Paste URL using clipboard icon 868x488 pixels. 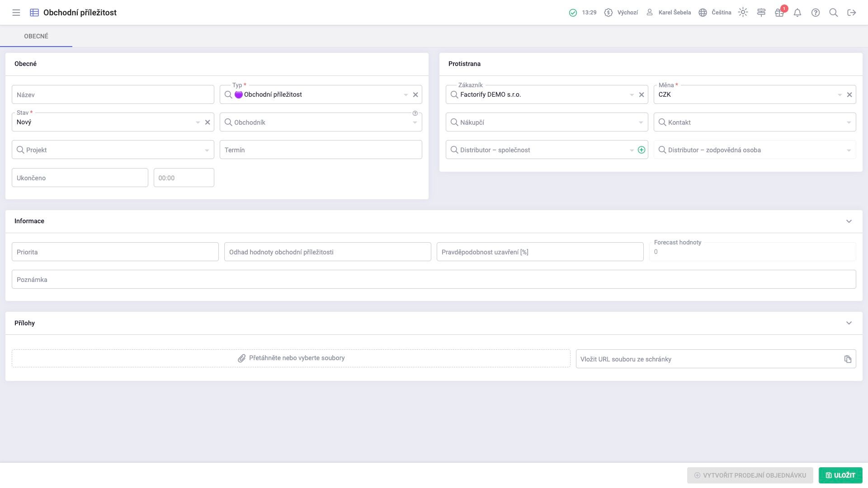848,359
